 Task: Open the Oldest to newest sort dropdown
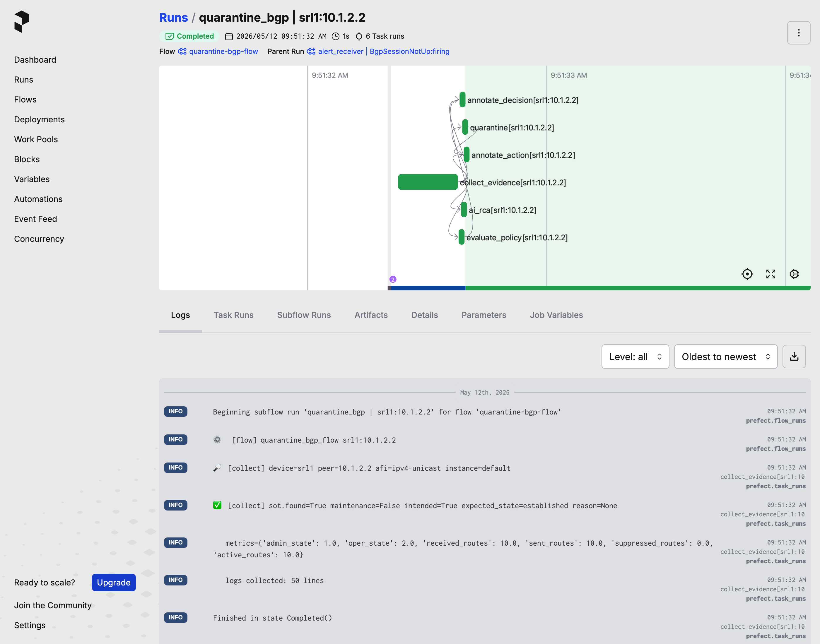pos(726,356)
